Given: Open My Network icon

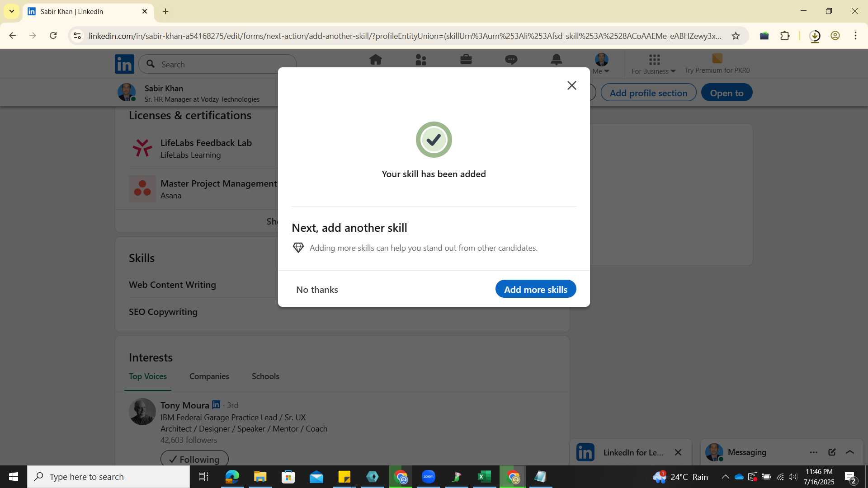Looking at the screenshot, I should (421, 60).
